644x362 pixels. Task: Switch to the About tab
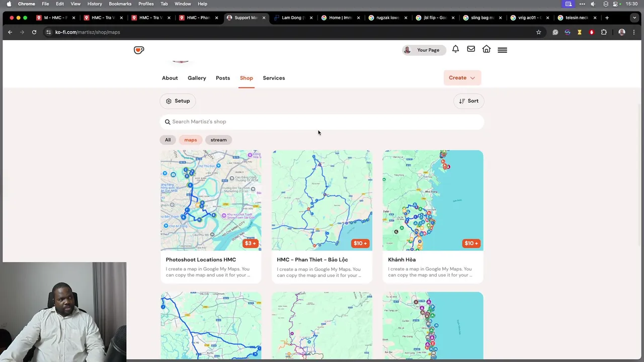click(x=170, y=78)
